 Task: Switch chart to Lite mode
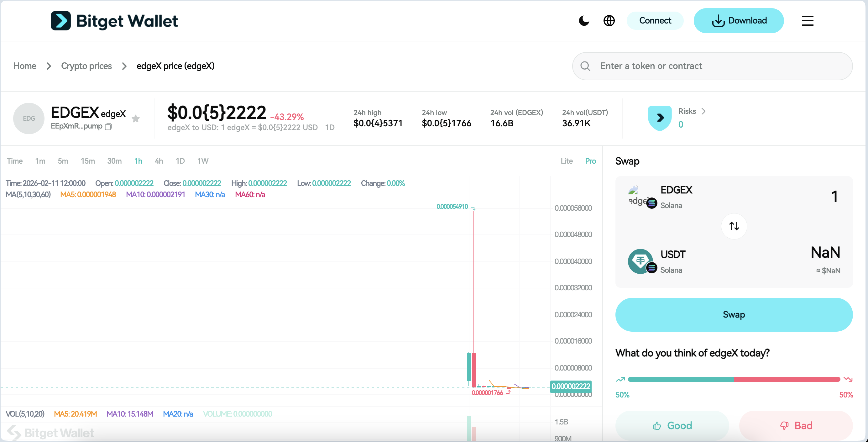(567, 161)
